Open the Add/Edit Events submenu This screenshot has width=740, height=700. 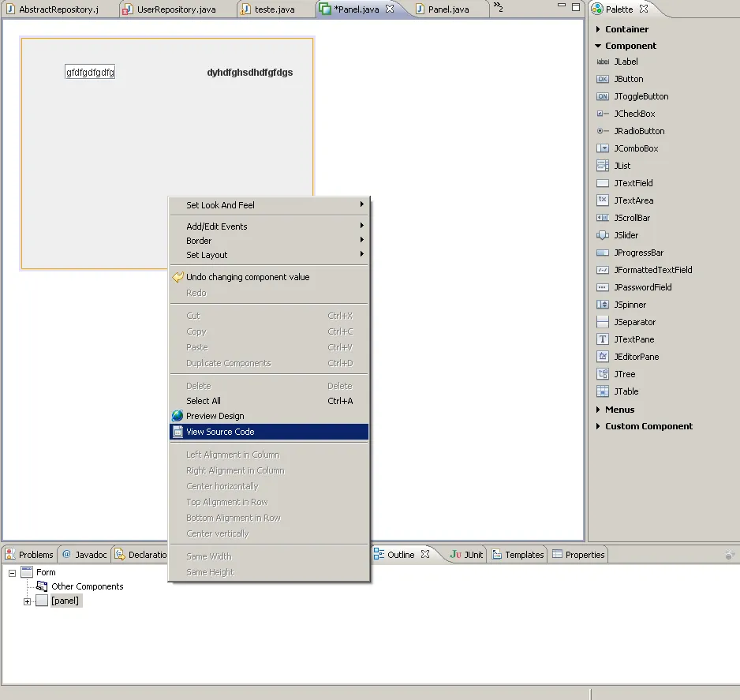click(269, 226)
